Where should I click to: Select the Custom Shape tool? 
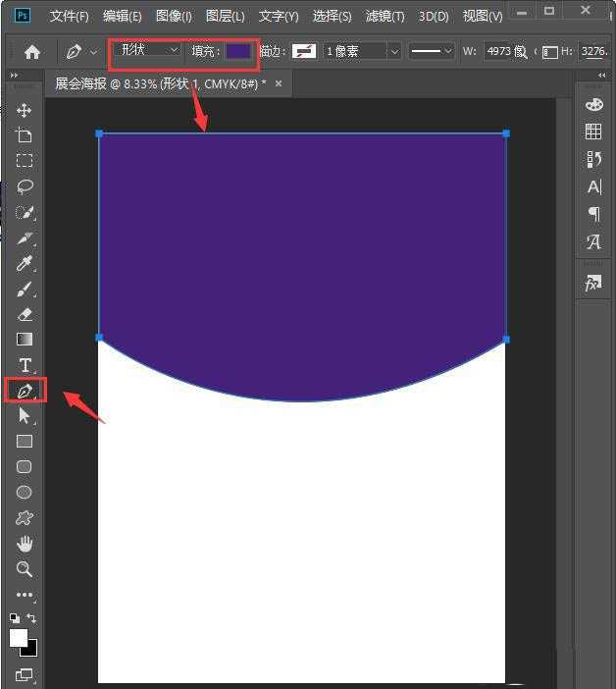tap(25, 518)
